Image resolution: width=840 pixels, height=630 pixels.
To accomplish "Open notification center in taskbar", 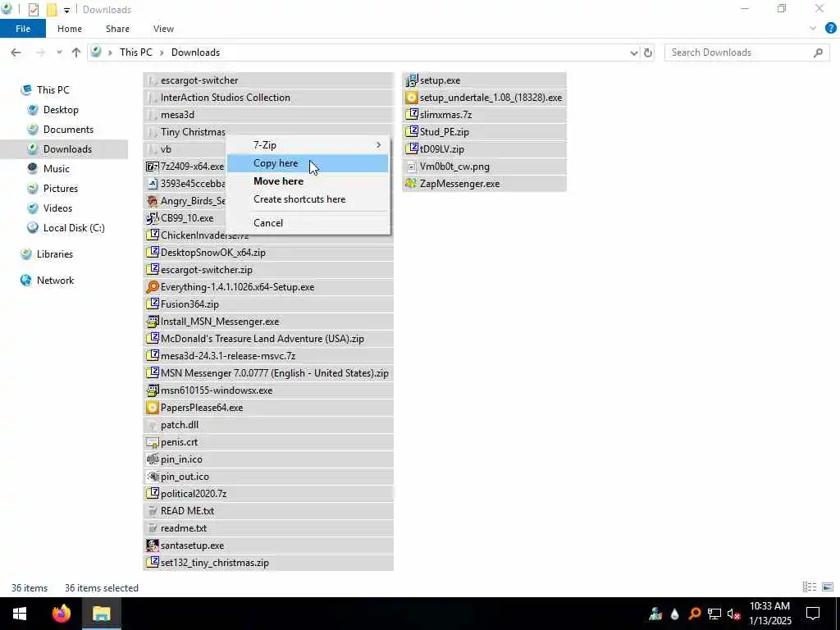I will pyautogui.click(x=813, y=614).
